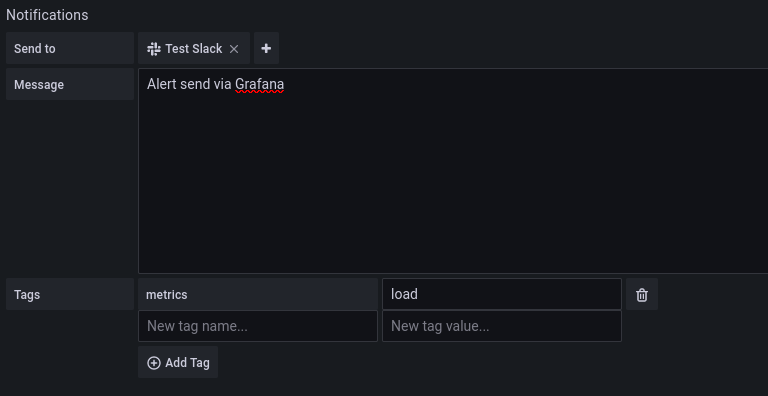
Task: Click an empty area of the Message box
Action: [x=453, y=186]
